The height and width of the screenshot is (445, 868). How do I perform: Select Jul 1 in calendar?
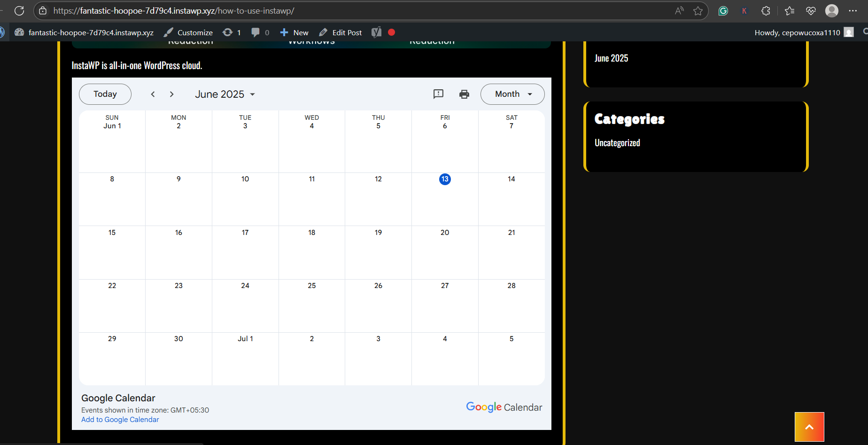pos(245,339)
